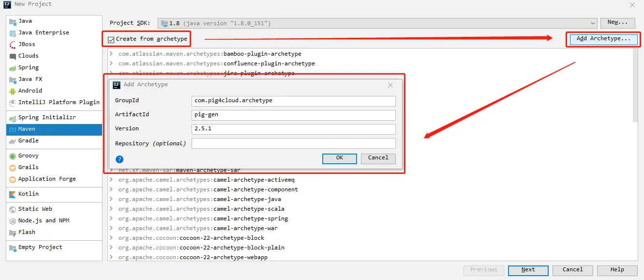This screenshot has height=280, width=644.
Task: Select the Spring Initializr label
Action: (x=47, y=118)
